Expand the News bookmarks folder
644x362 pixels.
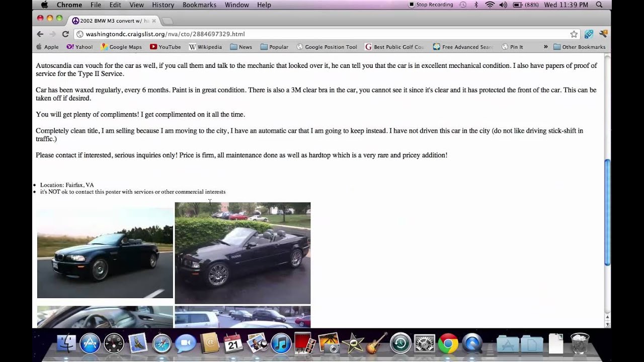(x=241, y=47)
